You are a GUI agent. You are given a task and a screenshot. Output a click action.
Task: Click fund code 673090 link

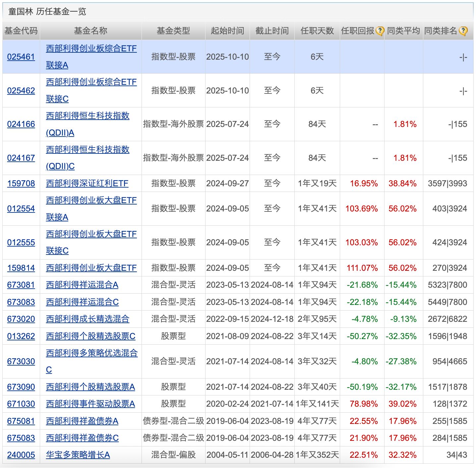pos(21,387)
